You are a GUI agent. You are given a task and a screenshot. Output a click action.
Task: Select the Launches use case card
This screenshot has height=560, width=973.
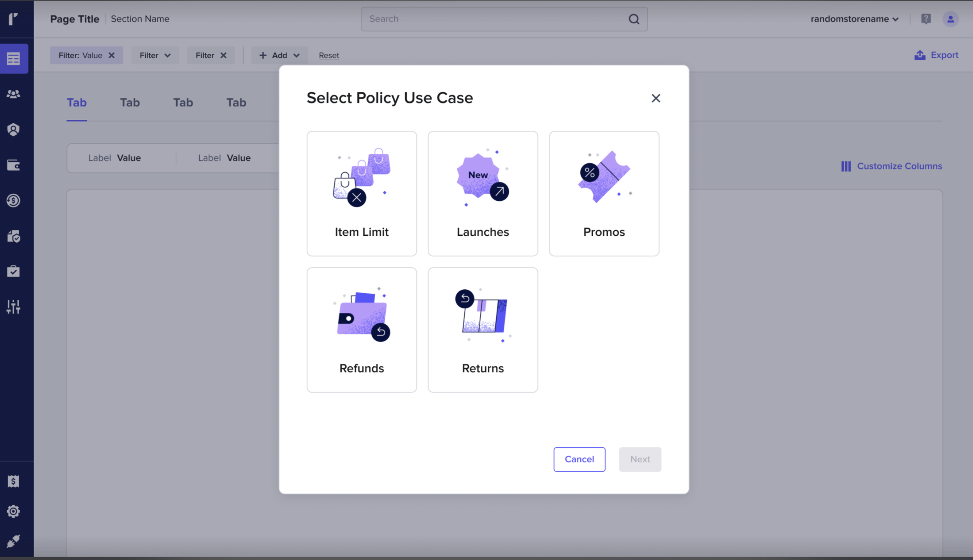(x=483, y=193)
